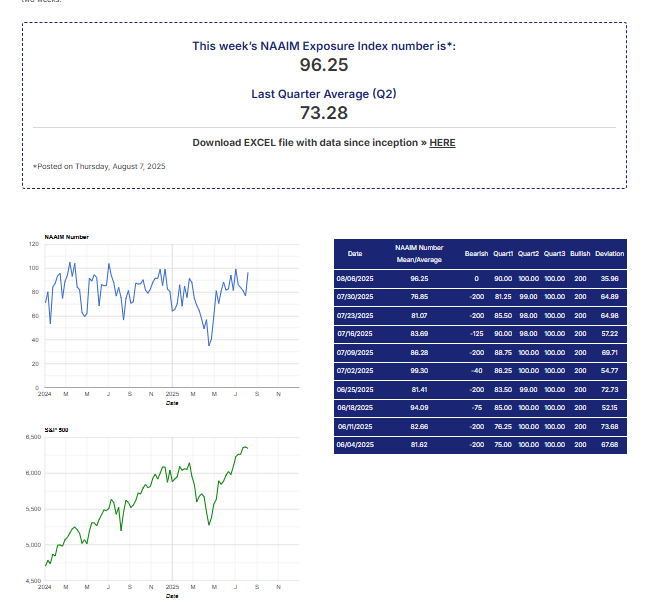This screenshot has width=655, height=616.
Task: Select the 06/25/2025 date cell
Action: pos(355,390)
